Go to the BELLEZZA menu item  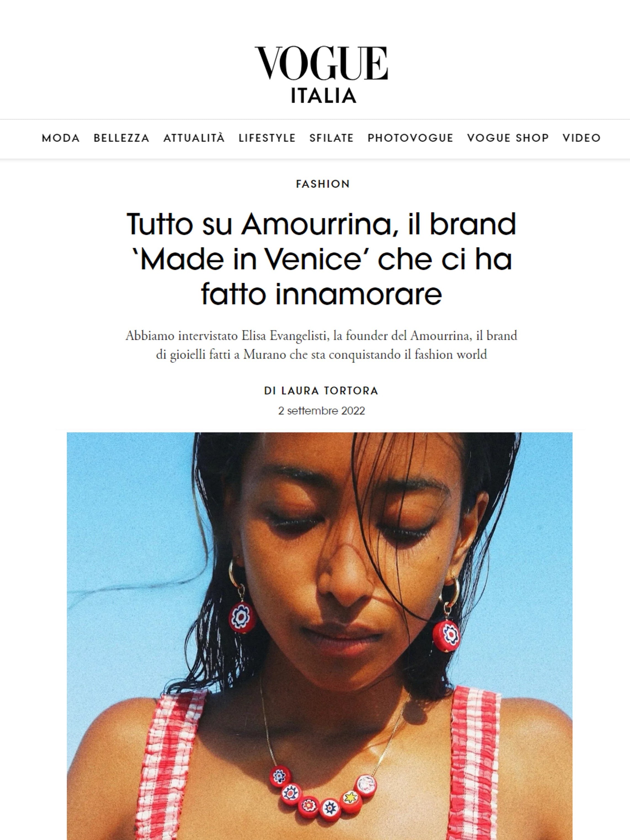click(122, 138)
